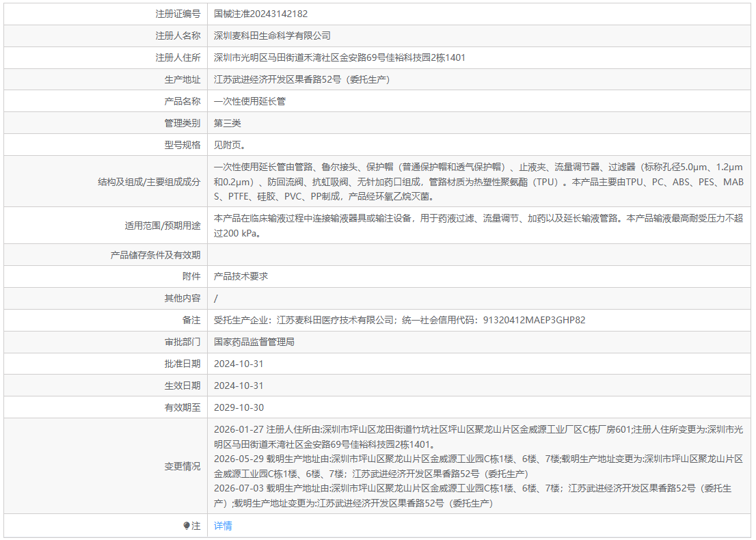Viewport: 756px width, 540px height.
Task: Click the 备注 label
Action: click(191, 320)
